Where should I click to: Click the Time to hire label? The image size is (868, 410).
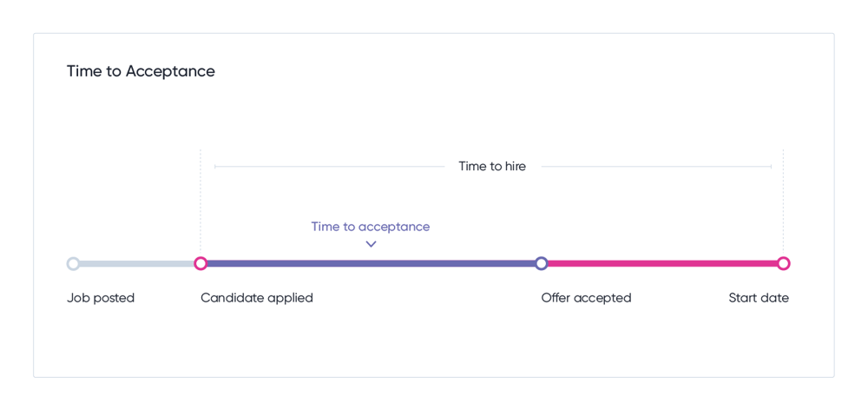click(492, 166)
